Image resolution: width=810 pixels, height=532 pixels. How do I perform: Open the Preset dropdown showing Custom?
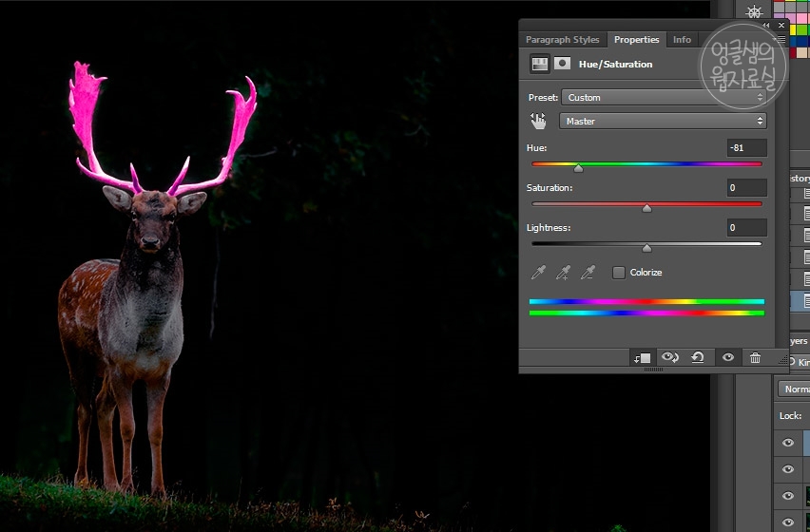pos(664,97)
